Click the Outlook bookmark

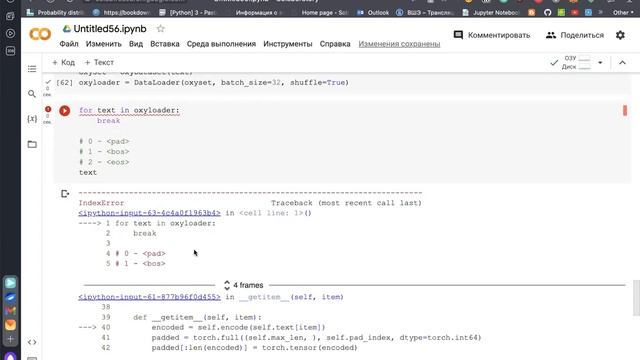(373, 13)
